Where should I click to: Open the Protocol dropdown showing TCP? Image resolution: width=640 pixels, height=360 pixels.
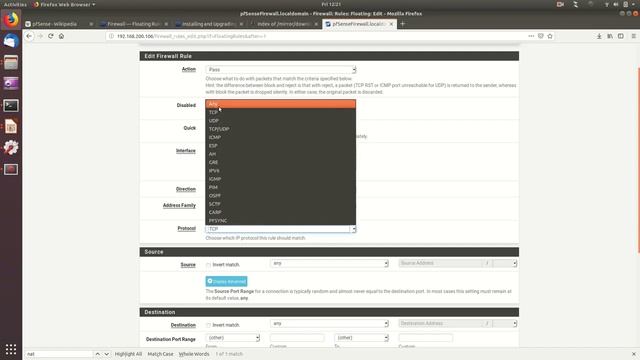(x=281, y=229)
